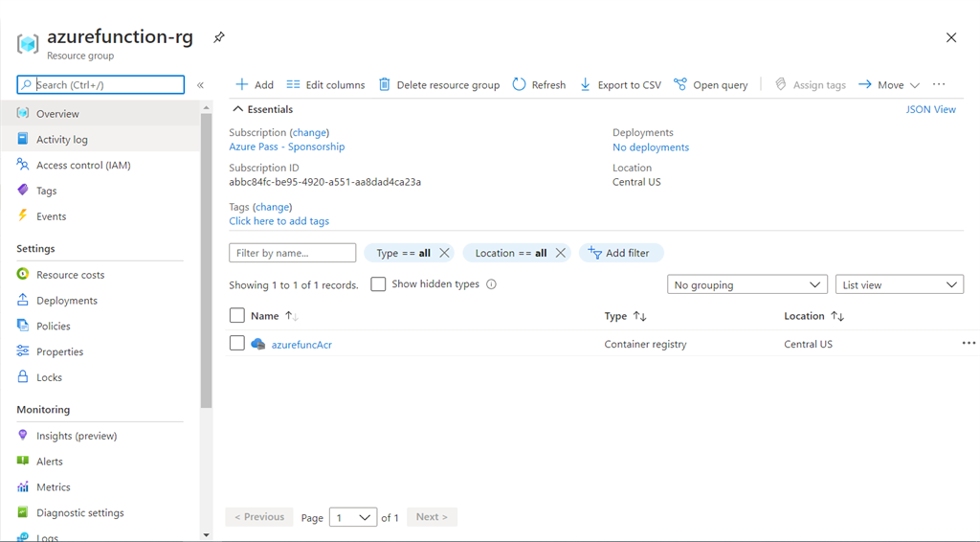Pin the azurefunction-rg resource group

[219, 37]
